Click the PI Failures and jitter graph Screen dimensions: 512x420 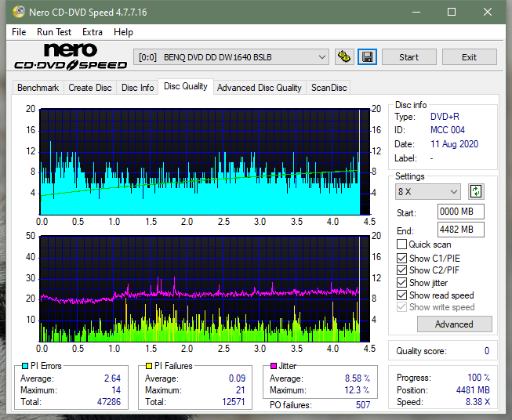coord(205,288)
